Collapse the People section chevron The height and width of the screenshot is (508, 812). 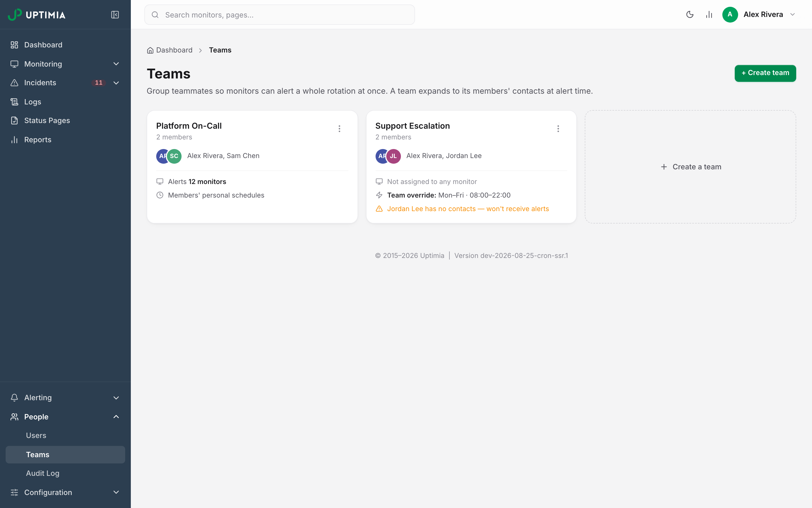tap(116, 417)
